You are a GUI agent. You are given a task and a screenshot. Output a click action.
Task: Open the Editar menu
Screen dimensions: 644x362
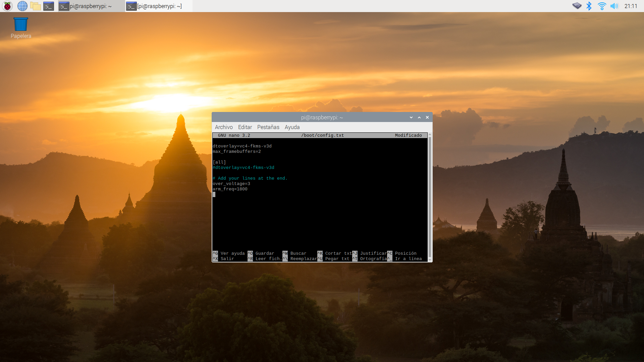tap(245, 127)
